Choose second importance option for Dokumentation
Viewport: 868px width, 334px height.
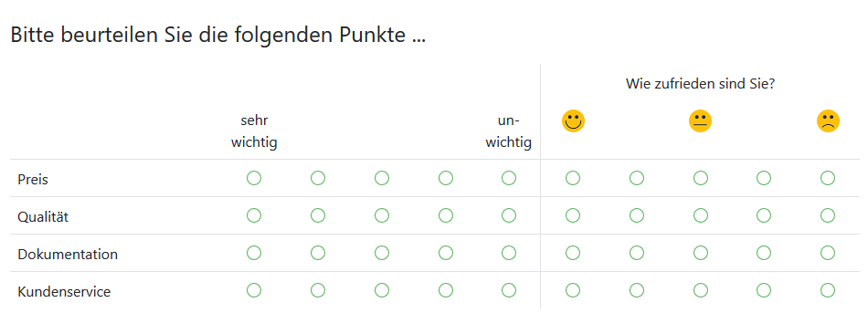point(318,253)
